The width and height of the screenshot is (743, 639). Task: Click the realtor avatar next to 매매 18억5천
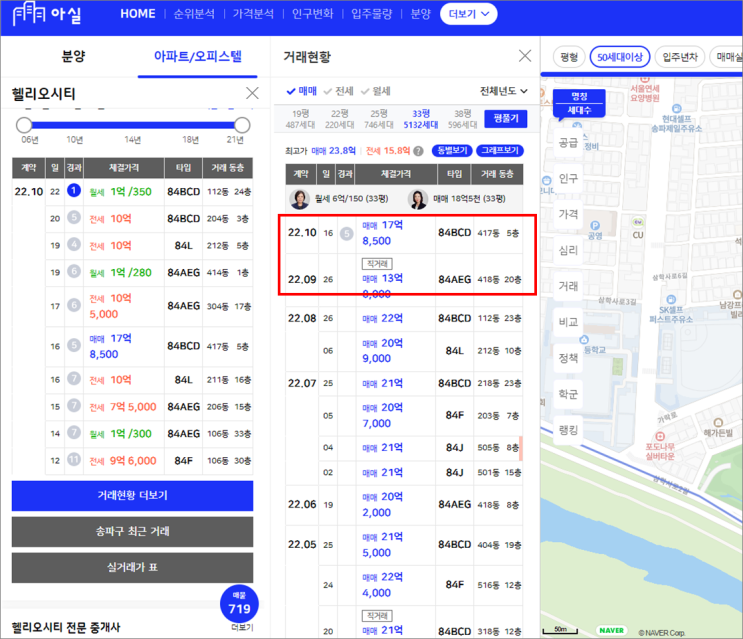418,199
